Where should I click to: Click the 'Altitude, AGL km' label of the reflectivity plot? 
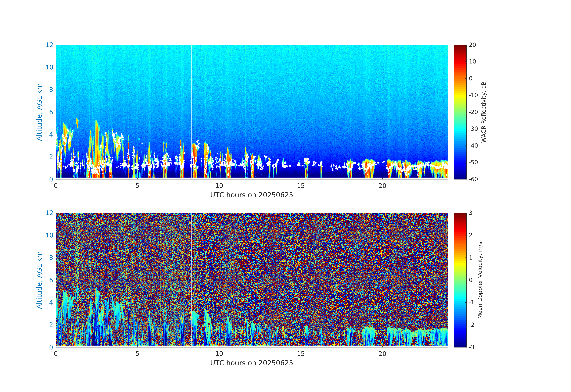[39, 112]
